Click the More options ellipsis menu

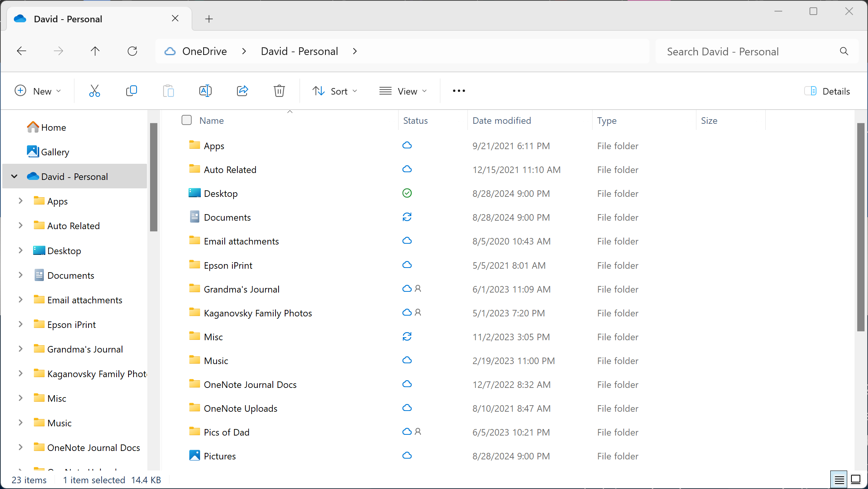pos(459,90)
